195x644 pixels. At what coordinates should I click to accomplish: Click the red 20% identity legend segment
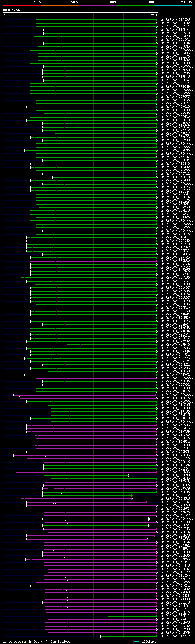tap(22, 5)
